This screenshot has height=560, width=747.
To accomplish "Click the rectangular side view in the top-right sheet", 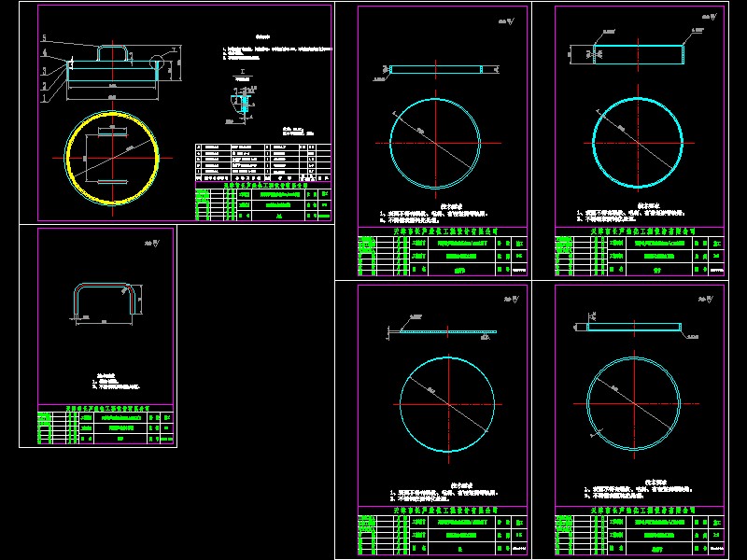I will pos(639,55).
